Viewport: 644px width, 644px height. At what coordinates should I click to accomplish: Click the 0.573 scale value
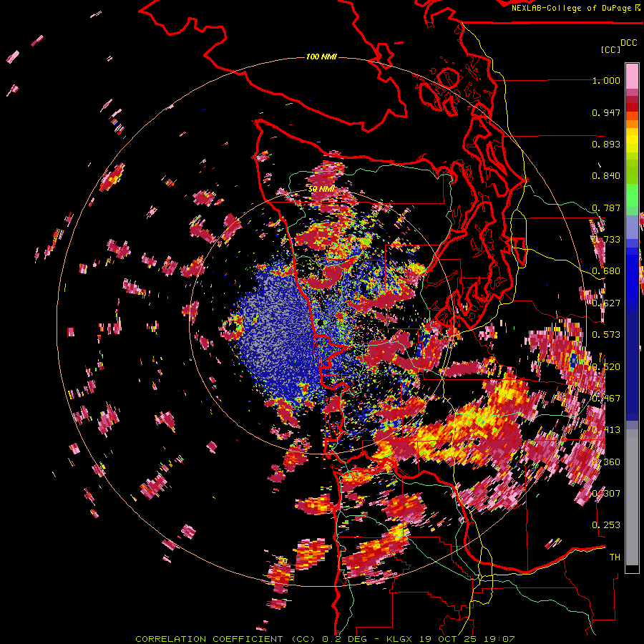606,335
